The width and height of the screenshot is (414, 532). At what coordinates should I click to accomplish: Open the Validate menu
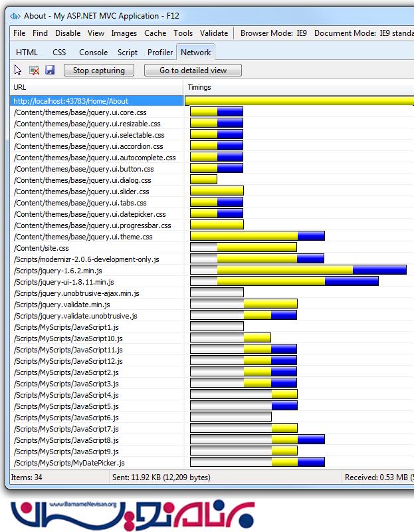point(213,33)
